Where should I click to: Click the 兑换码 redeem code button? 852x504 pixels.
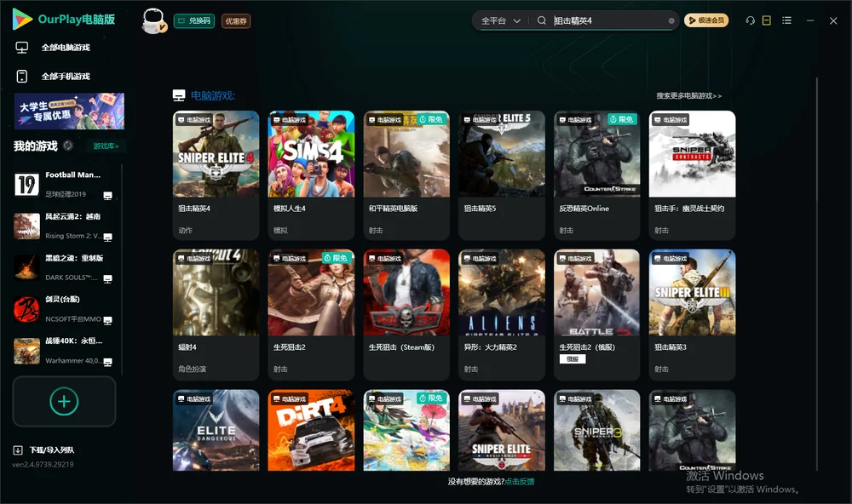coord(194,20)
